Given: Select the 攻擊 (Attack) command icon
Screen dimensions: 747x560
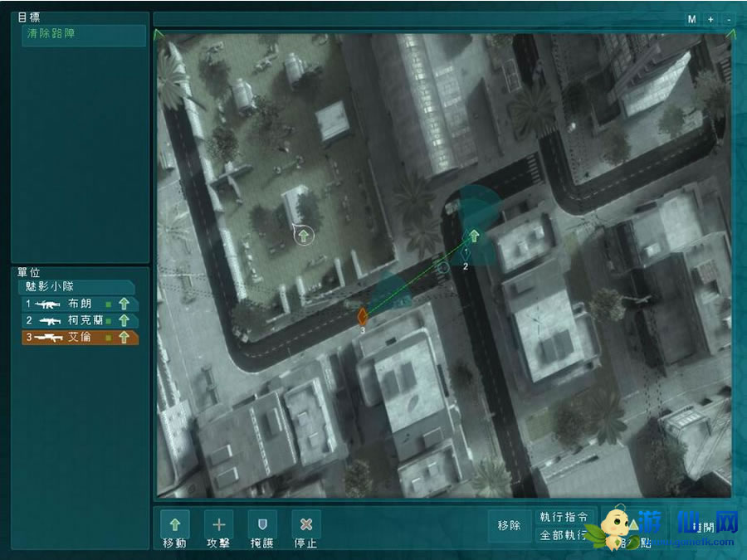Looking at the screenshot, I should pyautogui.click(x=218, y=524).
